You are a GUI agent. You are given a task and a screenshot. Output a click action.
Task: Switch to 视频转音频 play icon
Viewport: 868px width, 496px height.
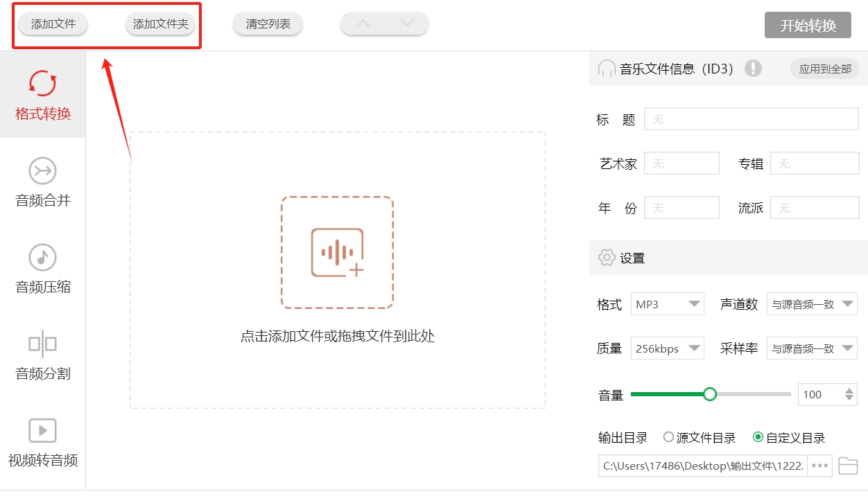click(x=42, y=430)
